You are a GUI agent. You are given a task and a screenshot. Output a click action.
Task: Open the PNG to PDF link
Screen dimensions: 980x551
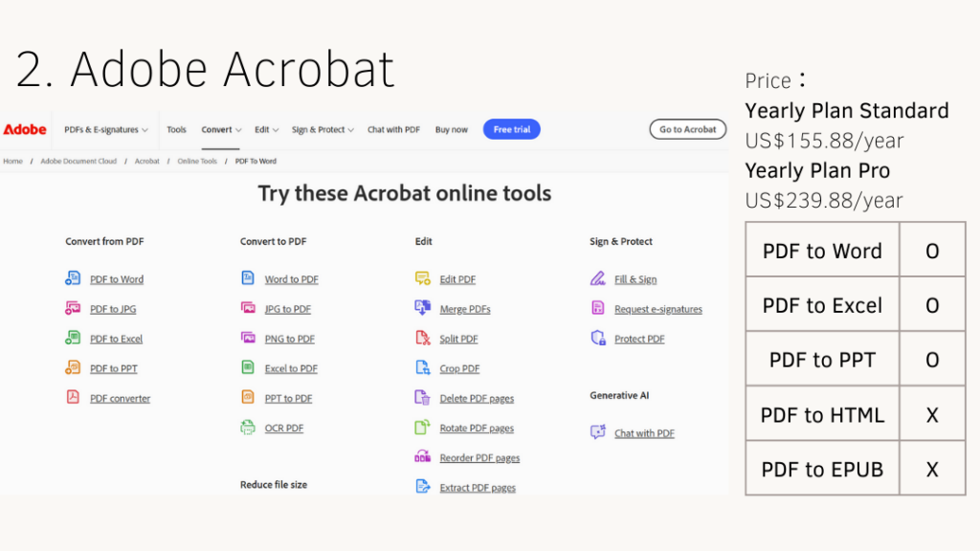point(289,339)
